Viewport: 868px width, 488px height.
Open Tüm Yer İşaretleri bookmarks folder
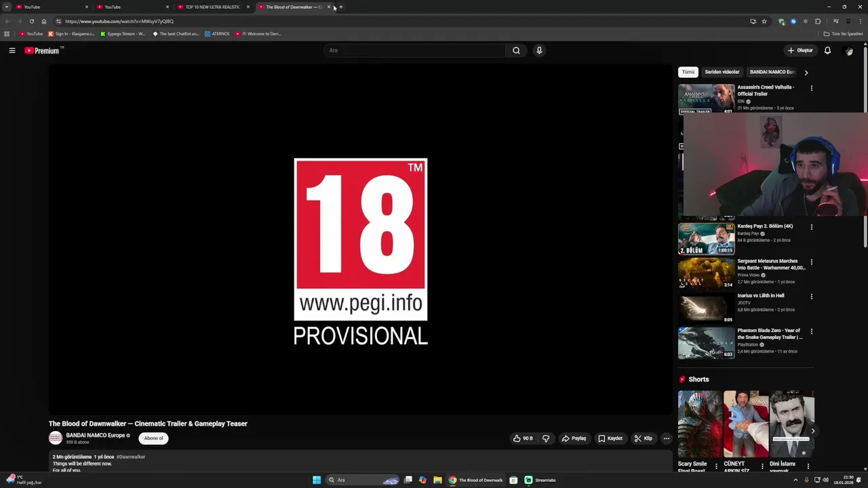pyautogui.click(x=843, y=34)
